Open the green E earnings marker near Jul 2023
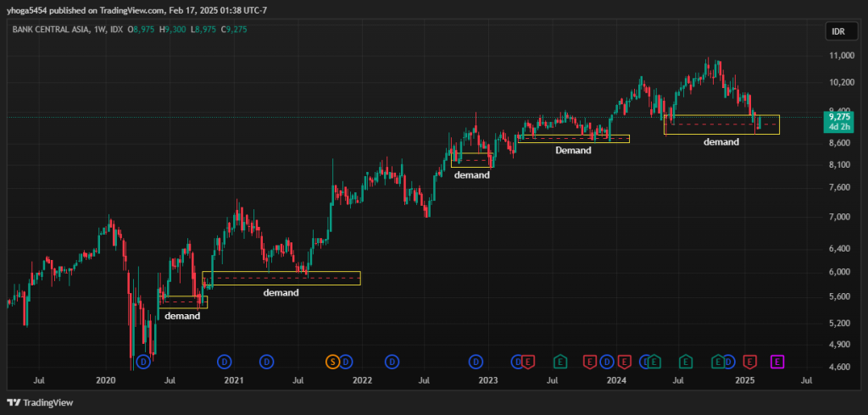 560,362
